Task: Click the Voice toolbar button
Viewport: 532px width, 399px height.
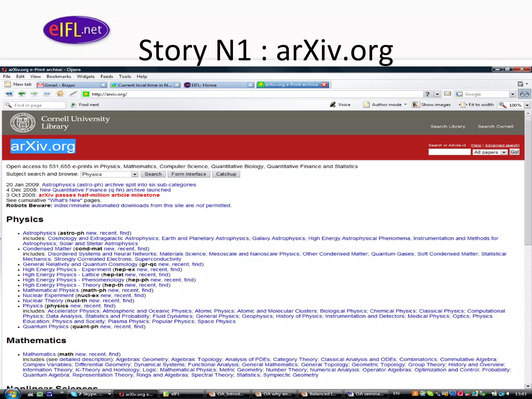Action: pyautogui.click(x=340, y=105)
